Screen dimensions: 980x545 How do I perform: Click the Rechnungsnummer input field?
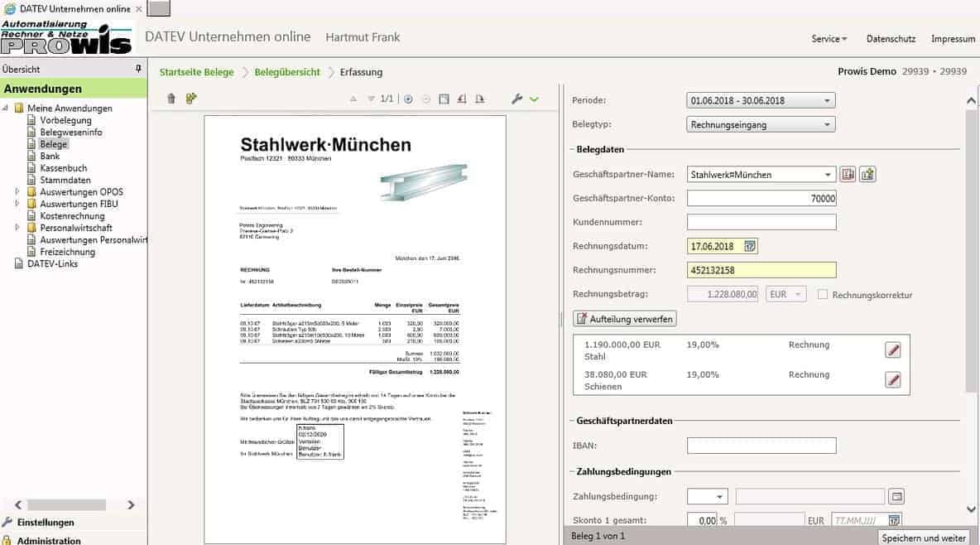click(761, 270)
